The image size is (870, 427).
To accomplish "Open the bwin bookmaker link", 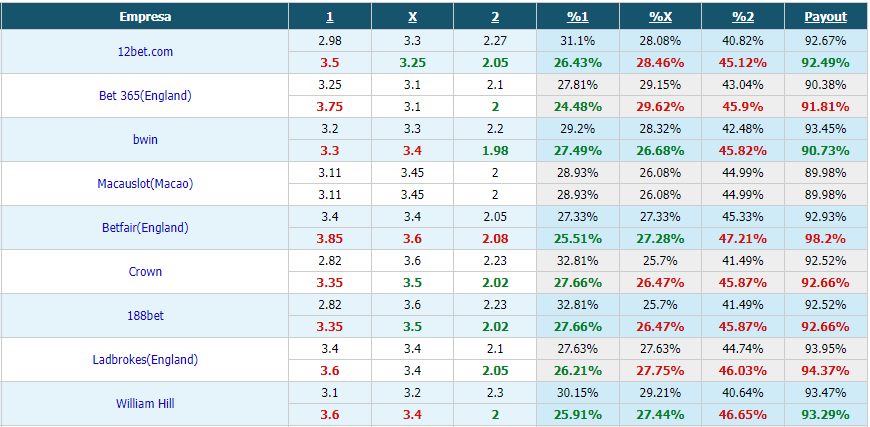I will pos(145,139).
